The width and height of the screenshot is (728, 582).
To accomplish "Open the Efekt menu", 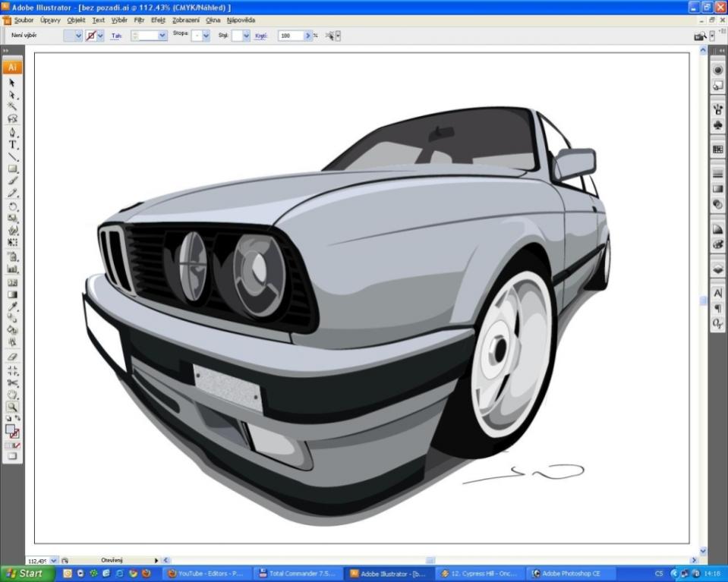I will point(158,20).
